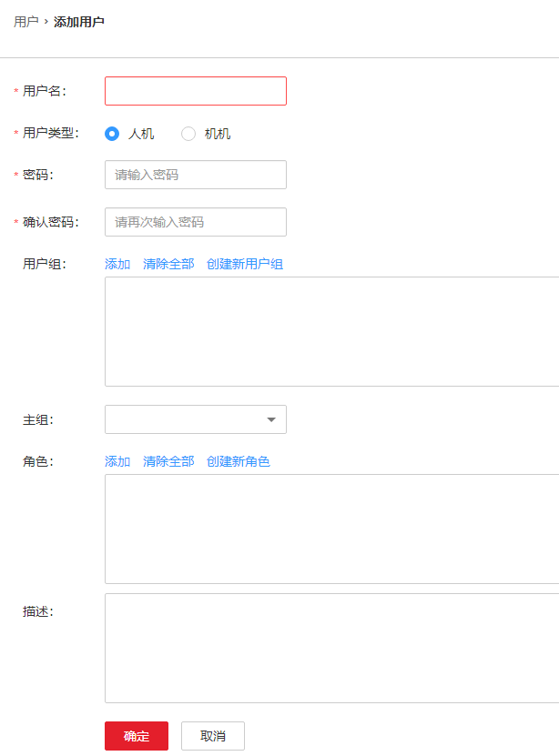Click 添加 link next to 角色

[117, 461]
